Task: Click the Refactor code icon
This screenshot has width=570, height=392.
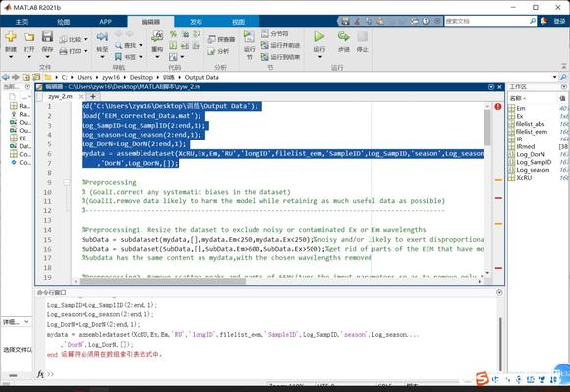Action: point(157,36)
